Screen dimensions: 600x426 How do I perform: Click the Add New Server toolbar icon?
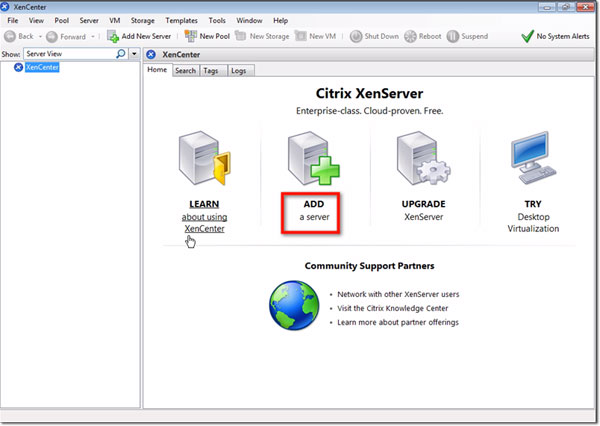(113, 36)
